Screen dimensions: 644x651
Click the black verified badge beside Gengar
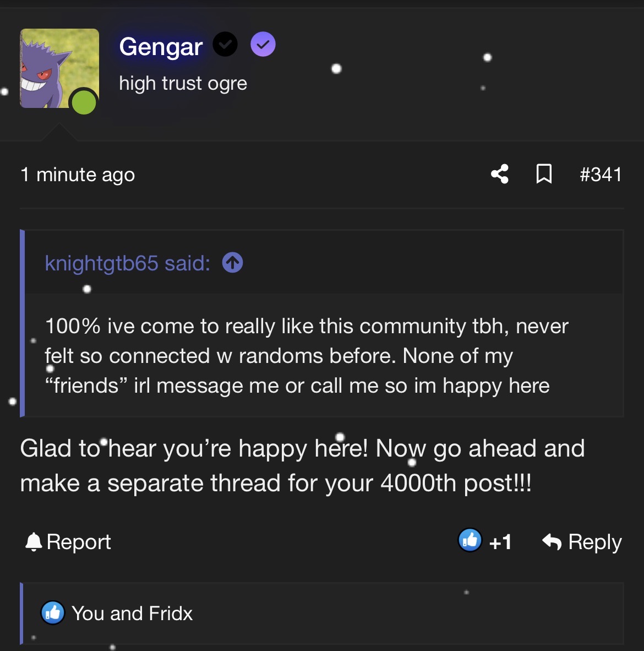tap(225, 45)
